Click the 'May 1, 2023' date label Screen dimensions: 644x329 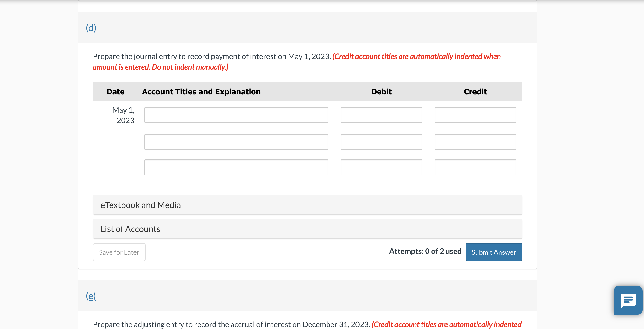point(123,115)
